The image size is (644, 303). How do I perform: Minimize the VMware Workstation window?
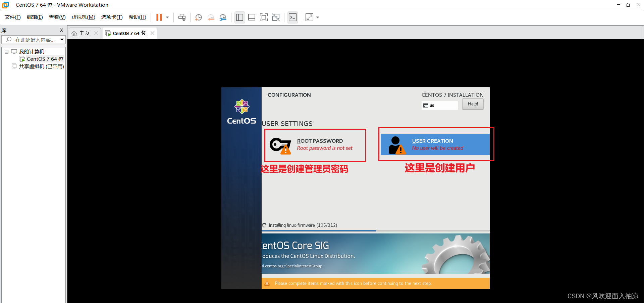(619, 5)
